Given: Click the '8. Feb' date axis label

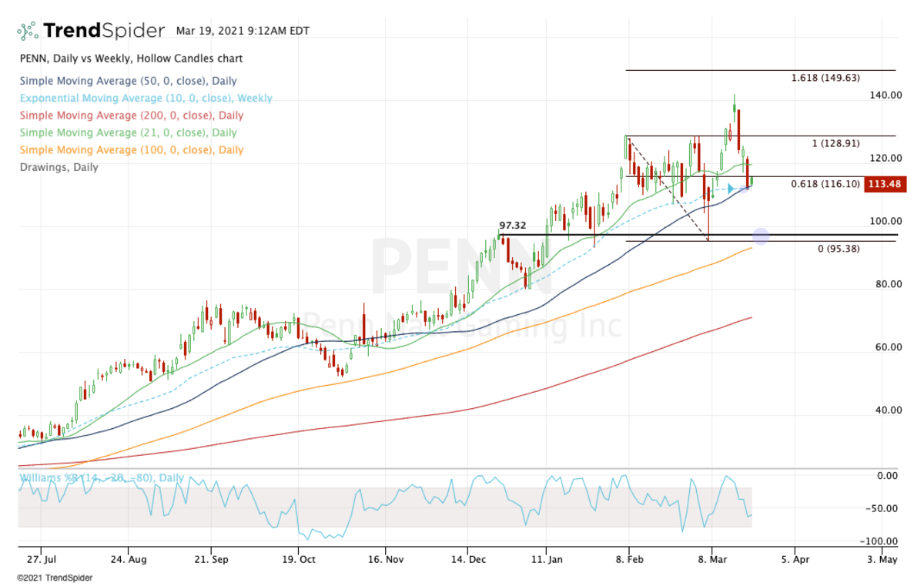Looking at the screenshot, I should (x=630, y=560).
